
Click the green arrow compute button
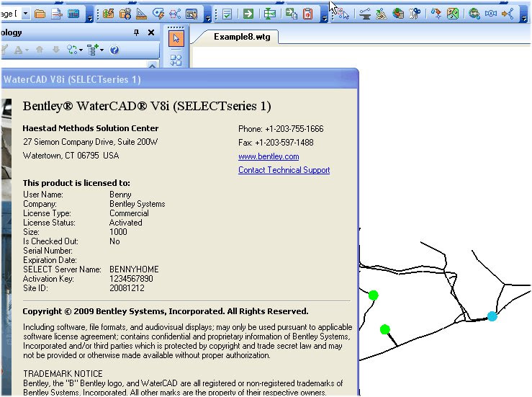point(248,14)
